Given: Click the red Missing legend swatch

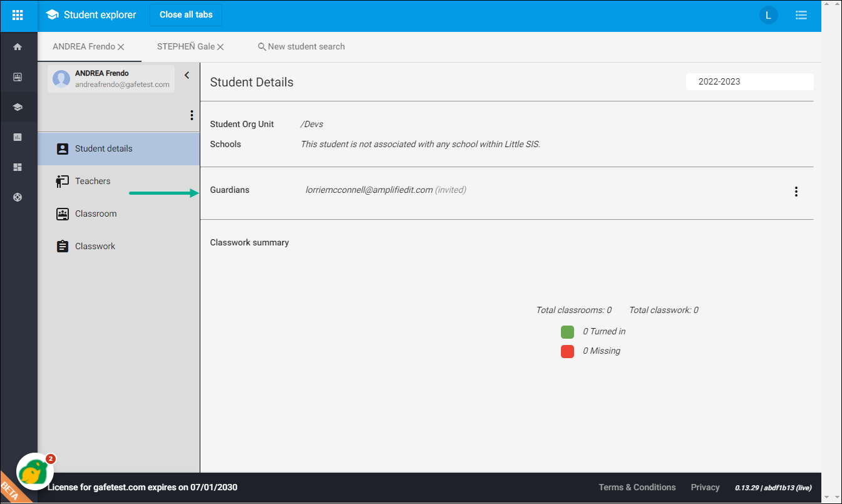Looking at the screenshot, I should pos(568,351).
